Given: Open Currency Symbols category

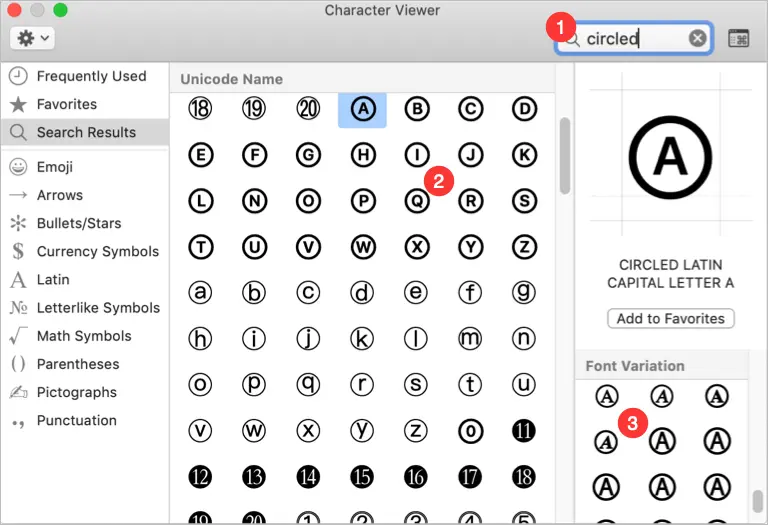Looking at the screenshot, I should (85, 251).
